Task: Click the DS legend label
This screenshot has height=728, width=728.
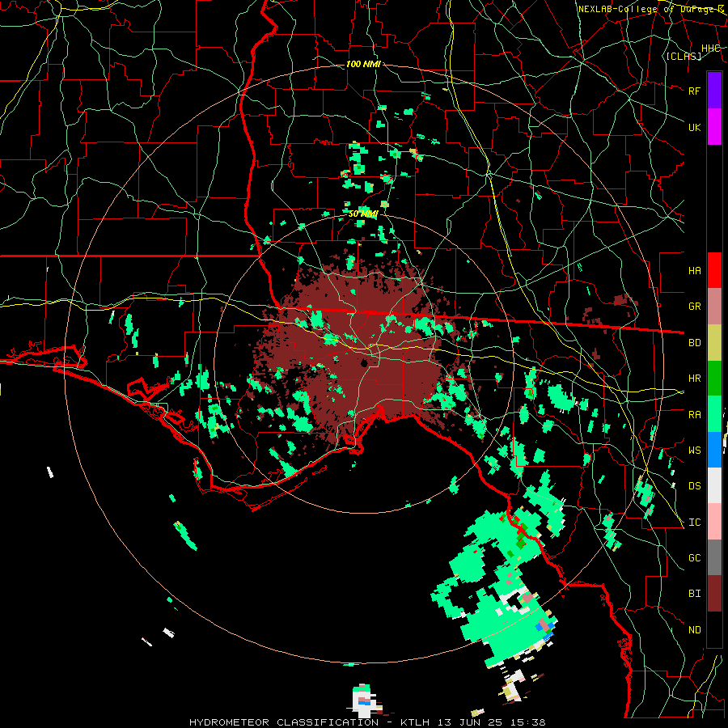Action: [x=695, y=486]
